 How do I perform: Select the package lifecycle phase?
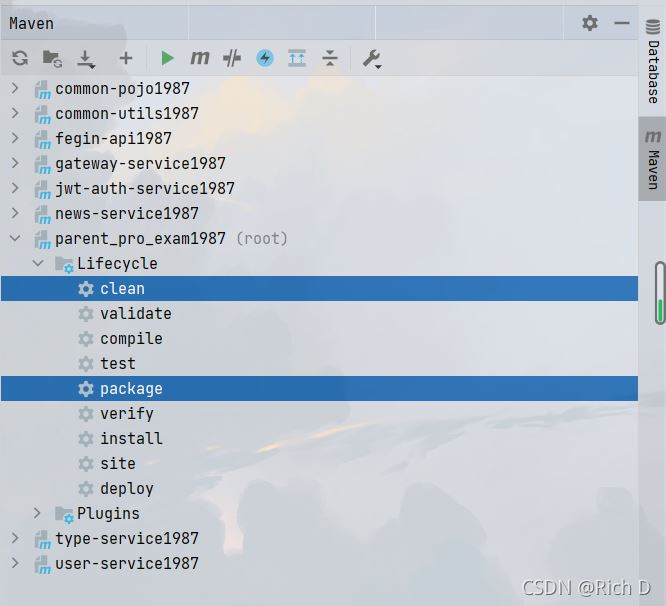pyautogui.click(x=319, y=389)
